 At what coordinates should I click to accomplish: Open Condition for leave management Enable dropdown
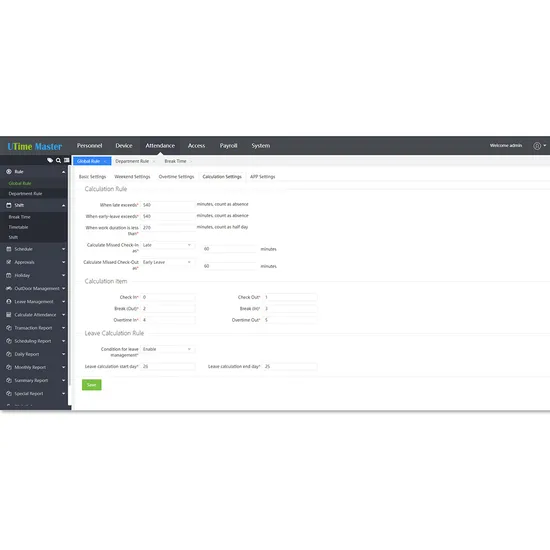point(168,349)
